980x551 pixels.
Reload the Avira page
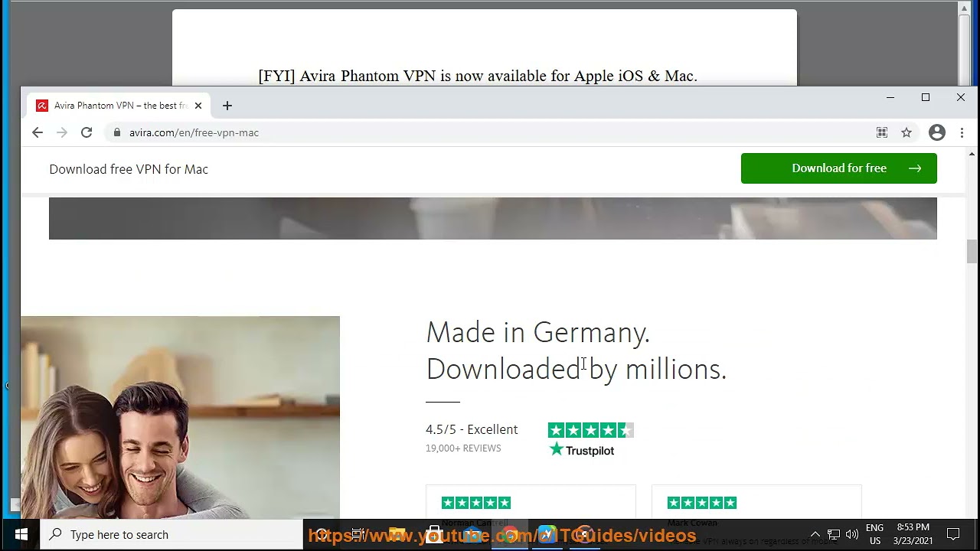click(87, 132)
